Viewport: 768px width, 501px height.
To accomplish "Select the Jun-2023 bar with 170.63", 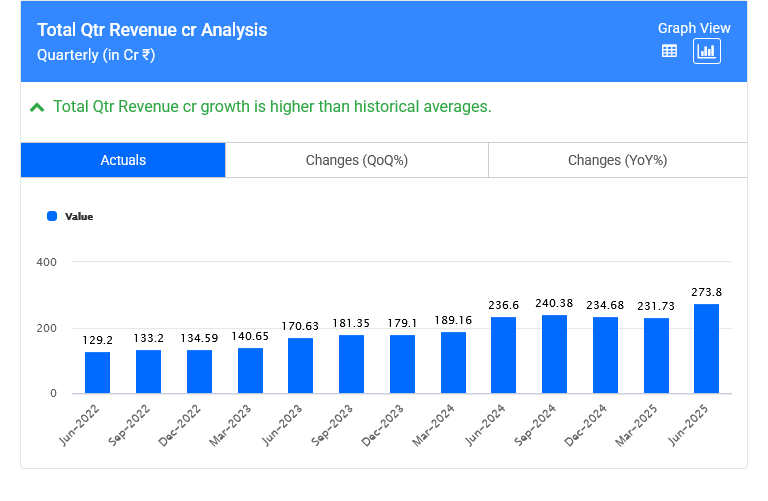I will pyautogui.click(x=301, y=366).
